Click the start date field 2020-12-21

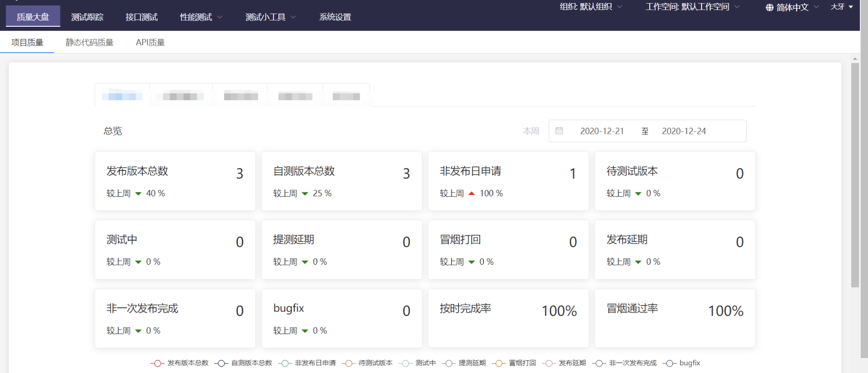pyautogui.click(x=602, y=131)
